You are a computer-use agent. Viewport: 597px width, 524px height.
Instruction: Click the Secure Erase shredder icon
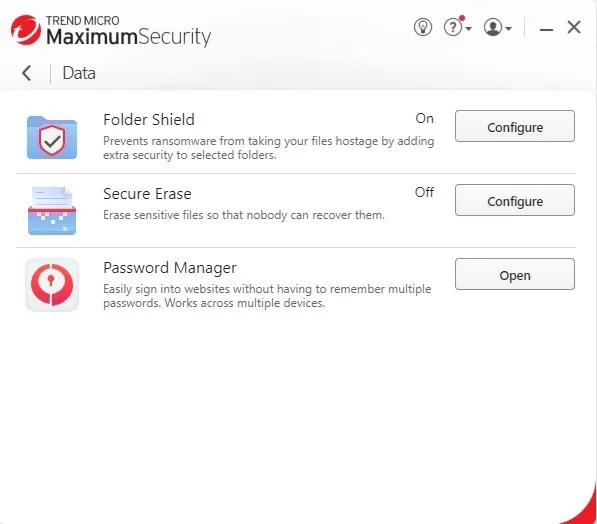point(52,211)
